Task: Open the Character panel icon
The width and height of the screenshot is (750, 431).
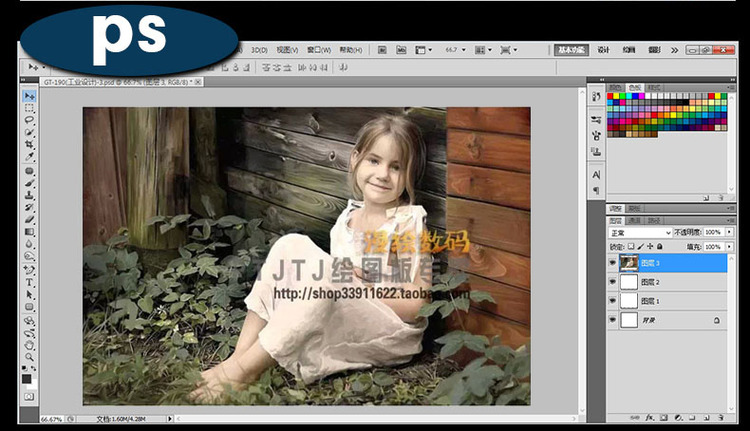Action: pyautogui.click(x=596, y=174)
